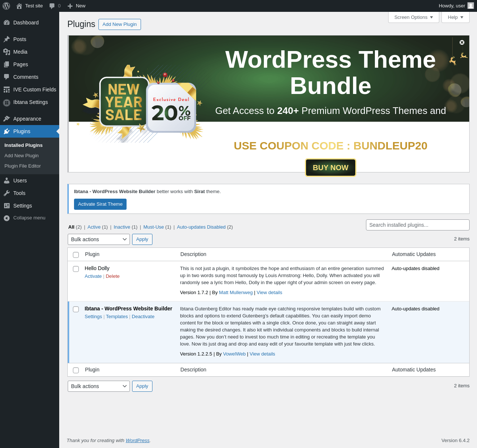Click the Collapse menu arrow icon

tap(7, 218)
